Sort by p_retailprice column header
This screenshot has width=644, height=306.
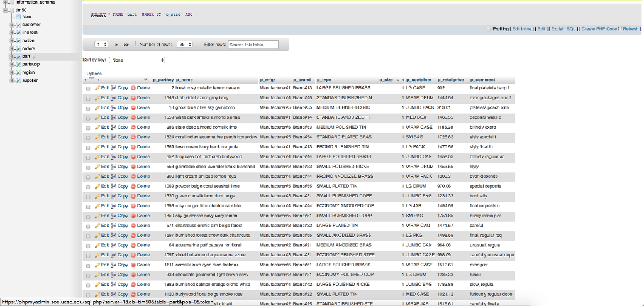pos(450,80)
